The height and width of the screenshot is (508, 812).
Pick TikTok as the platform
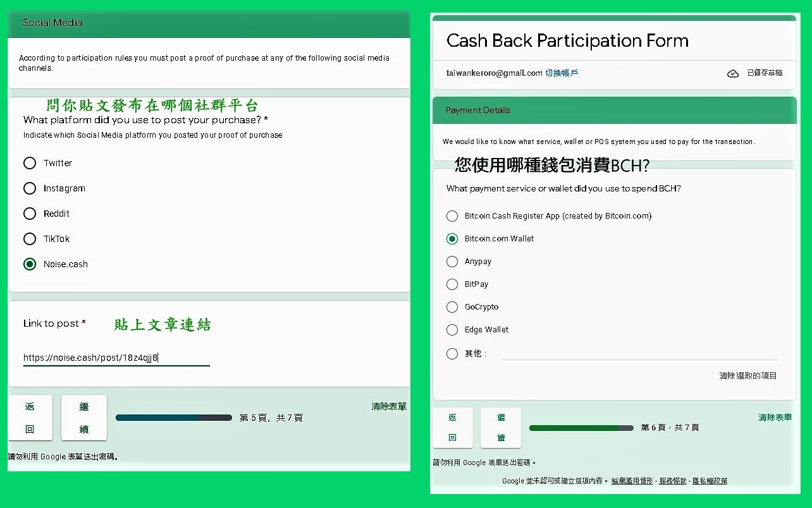point(30,239)
